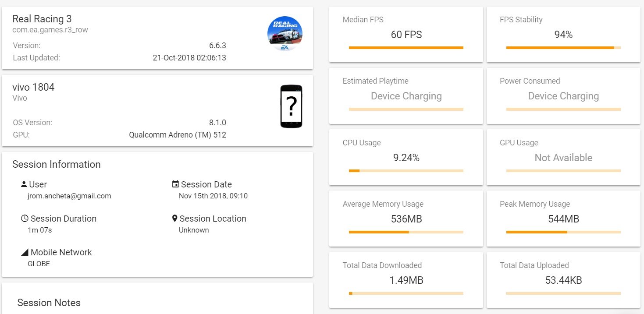Click the Real Racing 3 title
The height and width of the screenshot is (314, 644).
pos(42,19)
